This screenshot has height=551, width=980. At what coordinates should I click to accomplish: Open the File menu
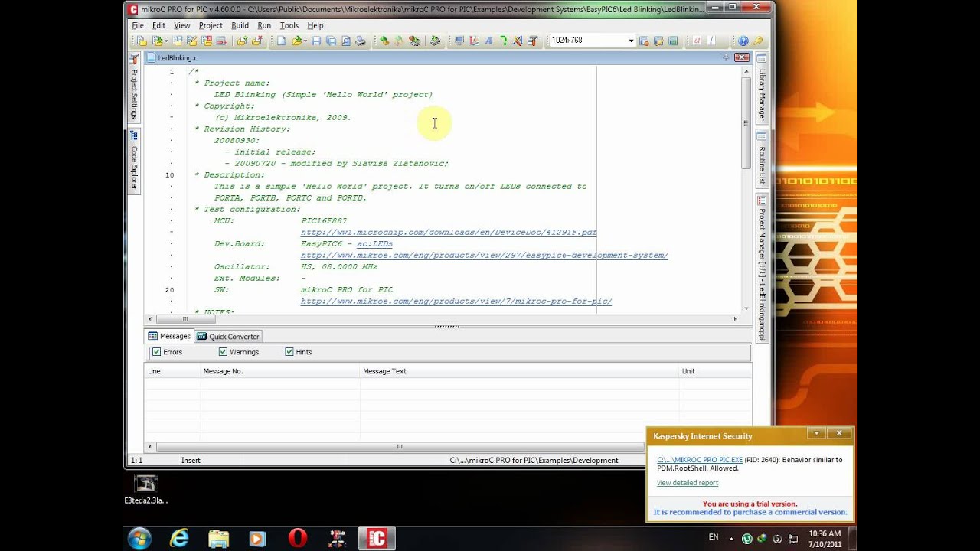pyautogui.click(x=138, y=25)
